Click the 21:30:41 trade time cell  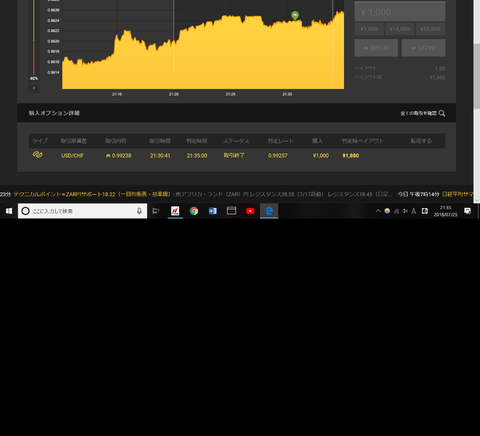coord(160,156)
